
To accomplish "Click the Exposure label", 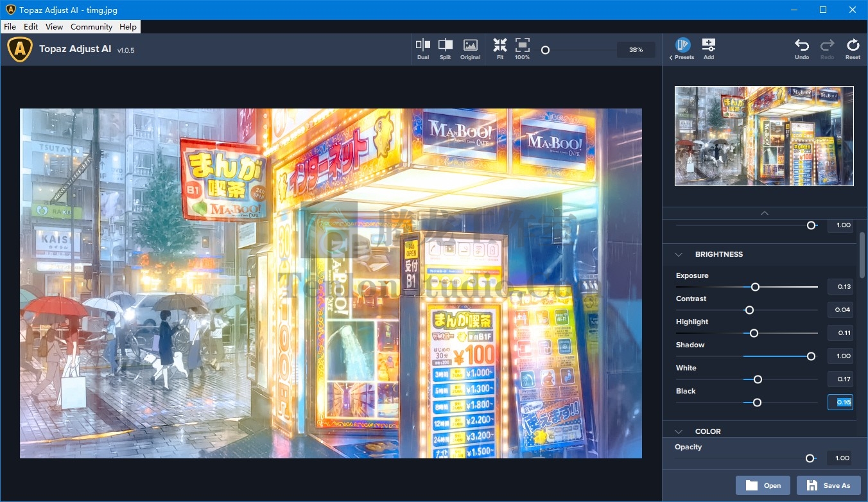I will [692, 275].
